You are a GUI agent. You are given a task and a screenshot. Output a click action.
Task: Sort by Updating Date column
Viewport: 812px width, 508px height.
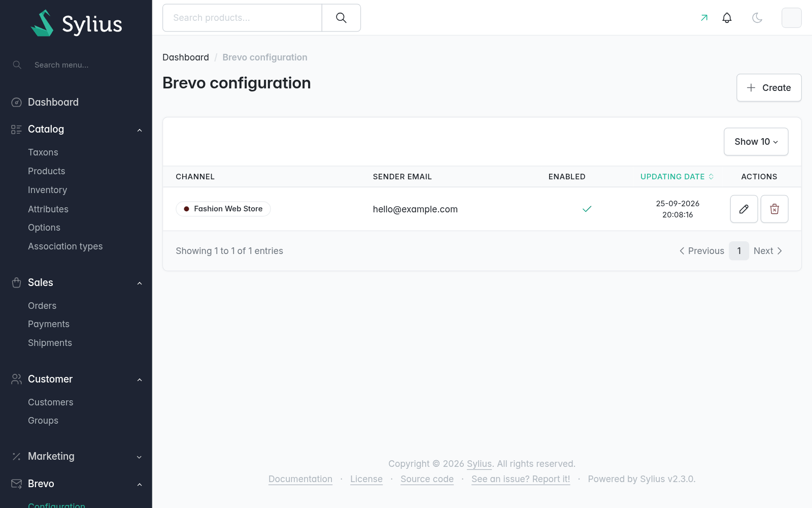pos(677,177)
